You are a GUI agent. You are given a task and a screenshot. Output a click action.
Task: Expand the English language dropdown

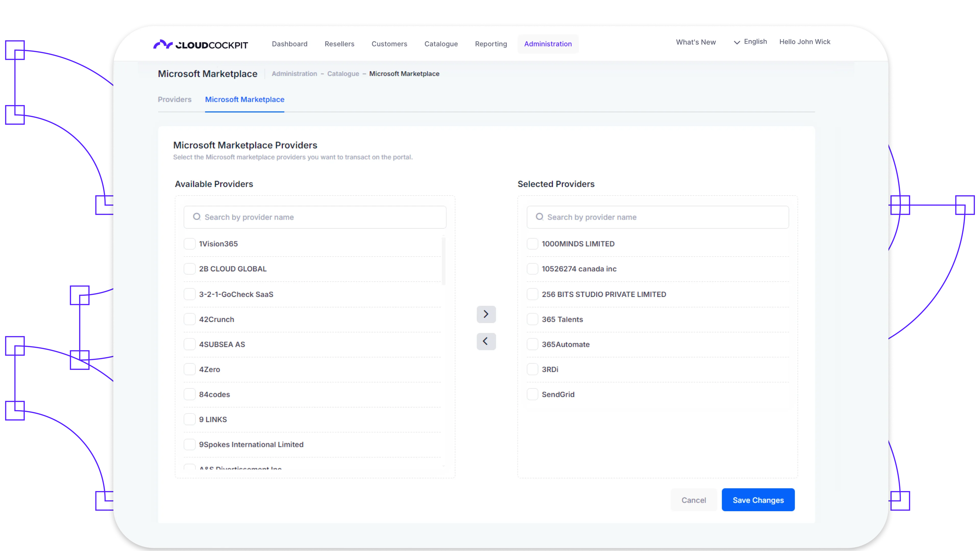point(750,42)
